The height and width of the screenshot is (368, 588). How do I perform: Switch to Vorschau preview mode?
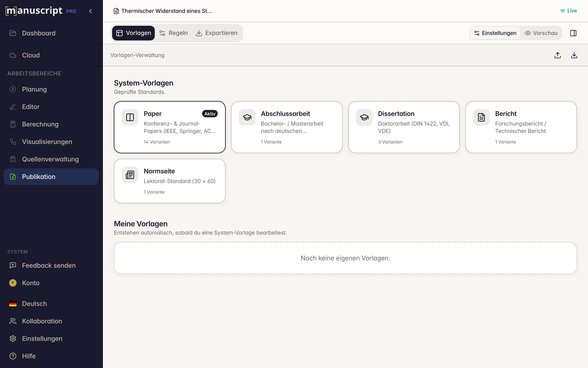tap(541, 33)
